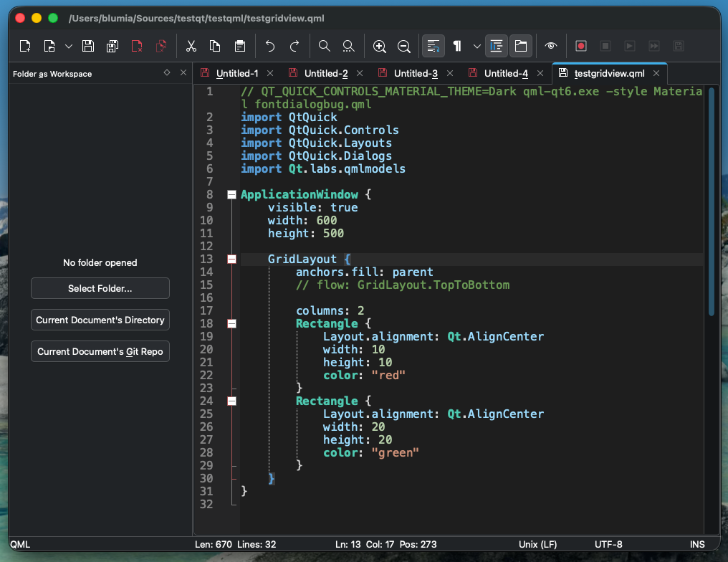Click QML language in status bar
Viewport: 728px width, 562px height.
(x=20, y=544)
